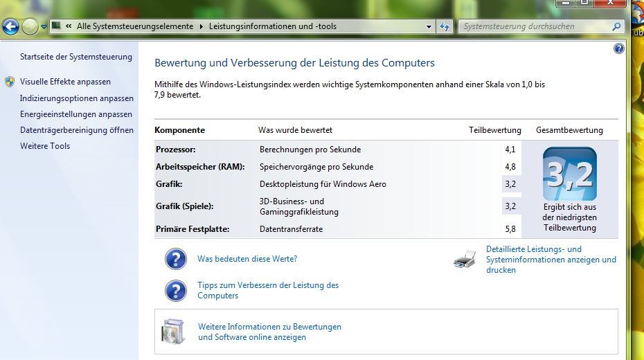Open Weitere Informationen zu Bewertungen link
Image resolution: width=644 pixels, height=360 pixels.
[270, 332]
